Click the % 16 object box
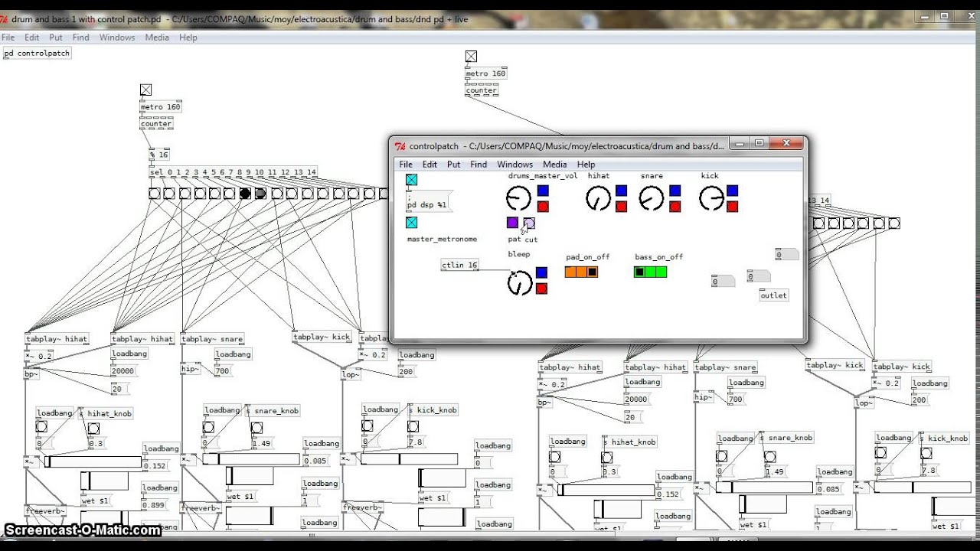The width and height of the screenshot is (980, 551). tap(159, 155)
